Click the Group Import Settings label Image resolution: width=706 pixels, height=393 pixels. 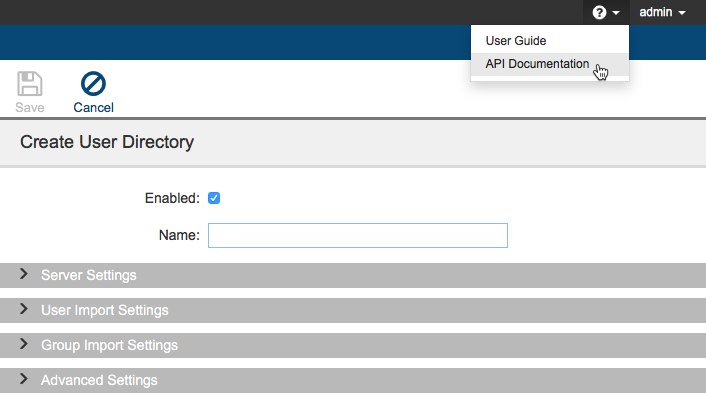coord(109,345)
